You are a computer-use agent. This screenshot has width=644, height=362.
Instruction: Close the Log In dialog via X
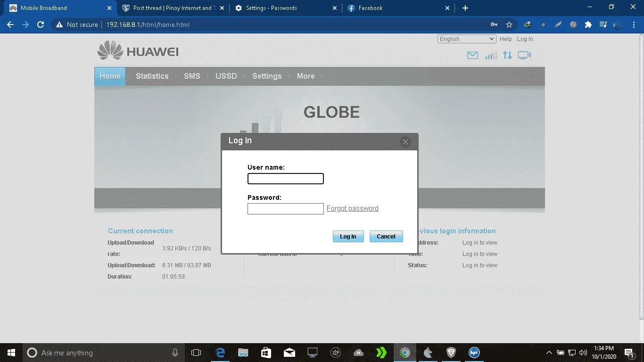pyautogui.click(x=405, y=141)
